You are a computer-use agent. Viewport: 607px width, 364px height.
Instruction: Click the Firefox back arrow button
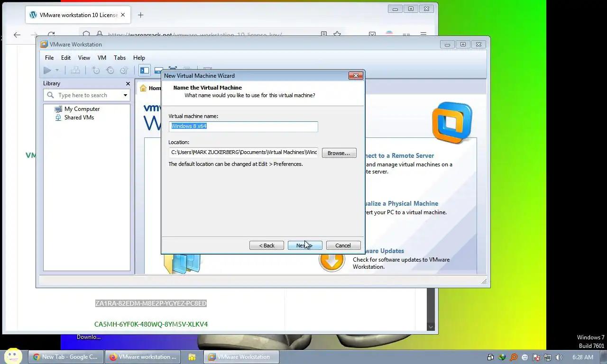pyautogui.click(x=17, y=35)
